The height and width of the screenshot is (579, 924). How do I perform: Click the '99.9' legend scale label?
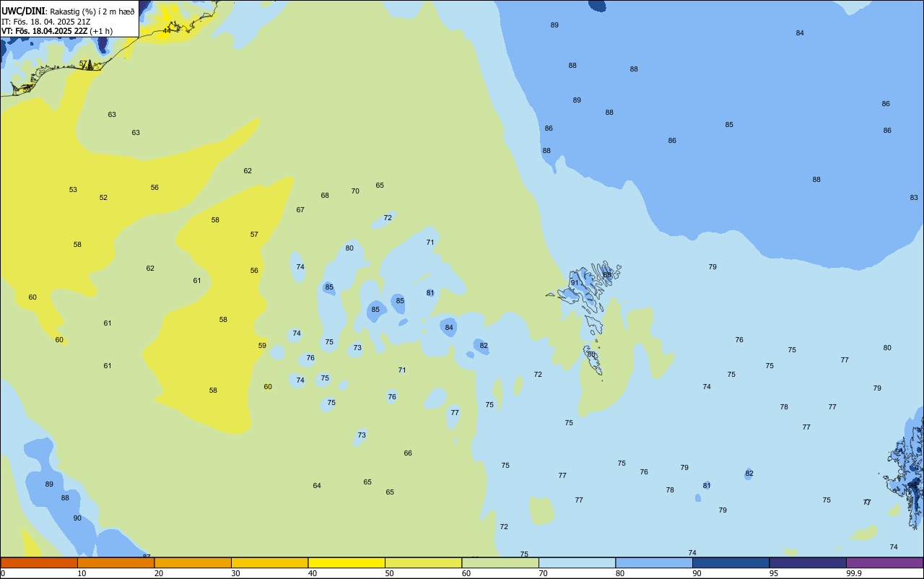pyautogui.click(x=854, y=573)
